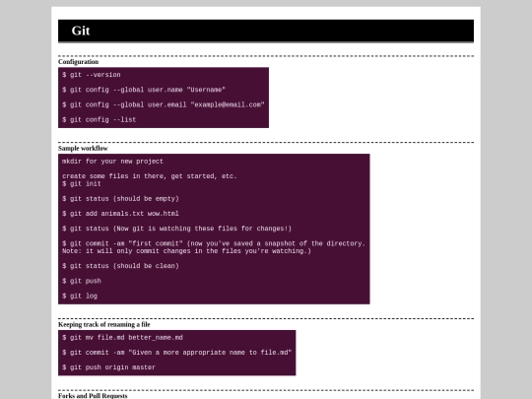Screen dimensions: 532x399
Task: Click the Git page title
Action: (81, 31)
